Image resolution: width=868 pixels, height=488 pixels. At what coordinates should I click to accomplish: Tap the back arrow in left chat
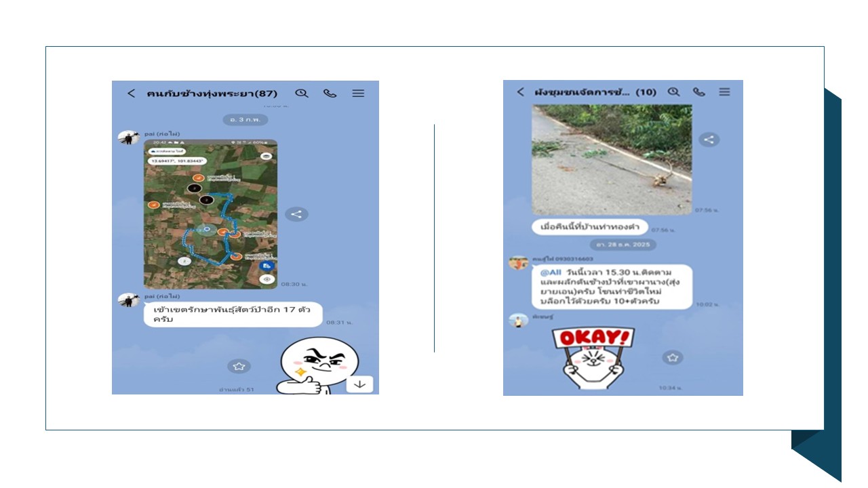(x=131, y=94)
